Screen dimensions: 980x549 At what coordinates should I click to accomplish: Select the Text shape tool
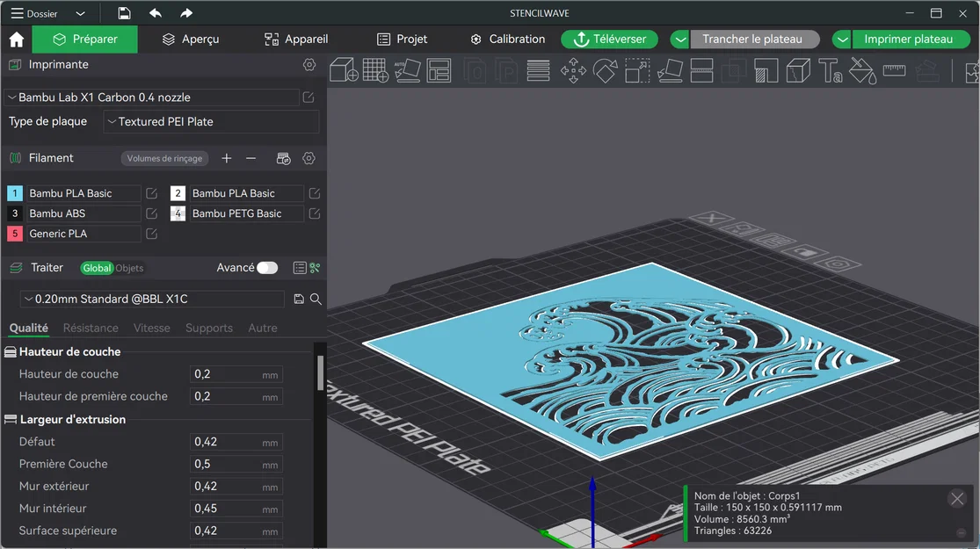tap(830, 70)
